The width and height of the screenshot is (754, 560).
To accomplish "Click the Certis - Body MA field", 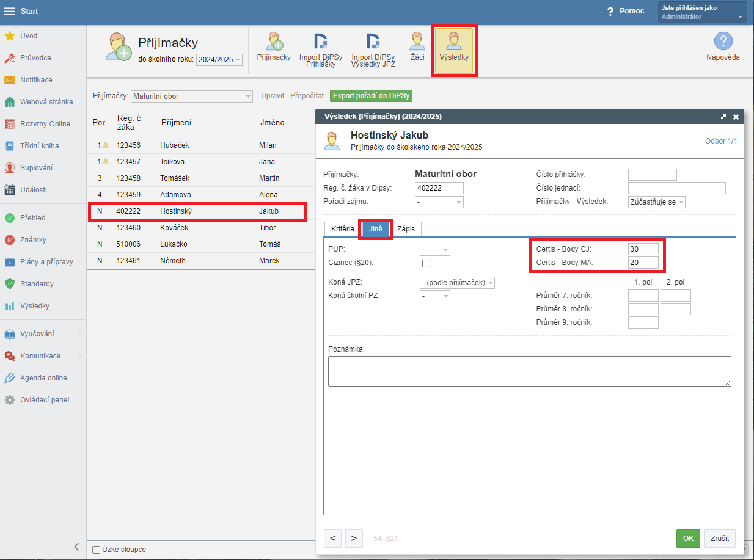I will (643, 263).
